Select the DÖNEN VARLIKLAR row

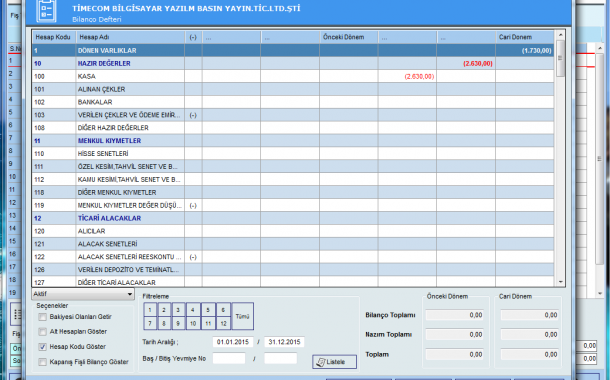(293, 51)
